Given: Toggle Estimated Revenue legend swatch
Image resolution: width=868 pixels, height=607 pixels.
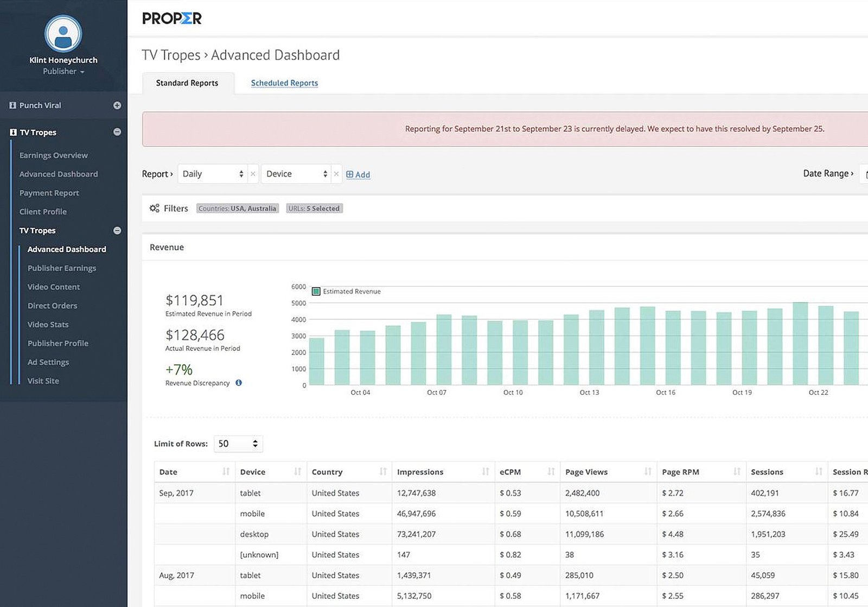Looking at the screenshot, I should (316, 292).
